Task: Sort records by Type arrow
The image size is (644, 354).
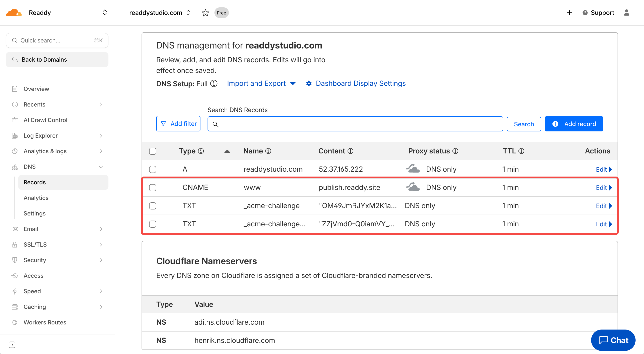Action: pos(227,151)
